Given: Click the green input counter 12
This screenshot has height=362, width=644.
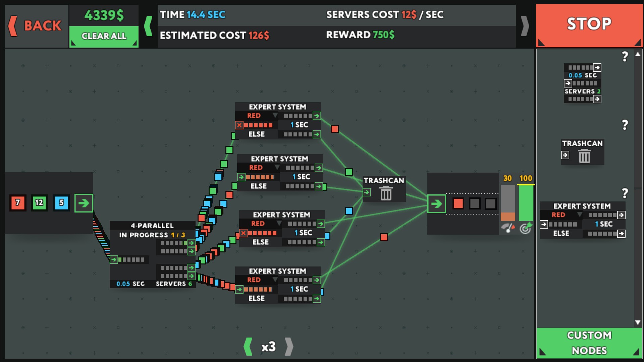Looking at the screenshot, I should [39, 202].
